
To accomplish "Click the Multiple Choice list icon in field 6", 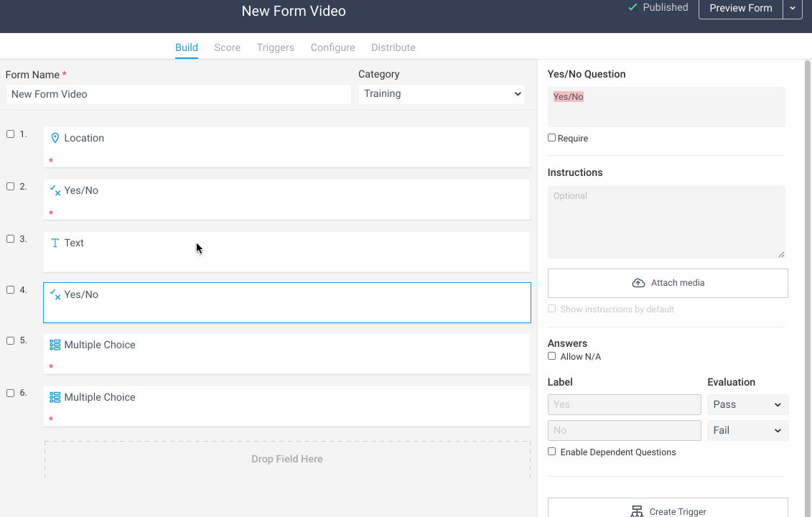I will click(x=55, y=397).
